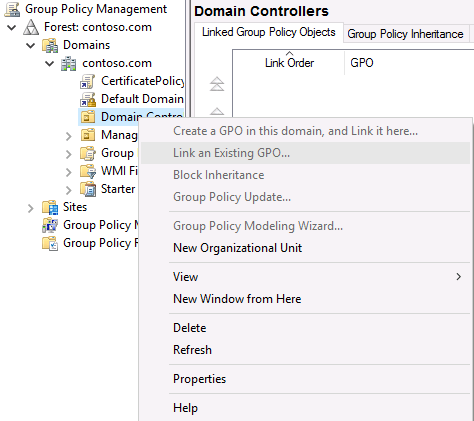Open the CertificatePolicy GPO link icon
Image resolution: width=474 pixels, height=421 pixels.
88,81
